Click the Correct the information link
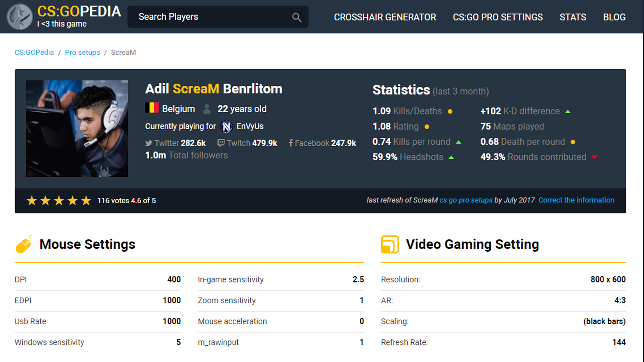644x362 pixels. pos(576,200)
